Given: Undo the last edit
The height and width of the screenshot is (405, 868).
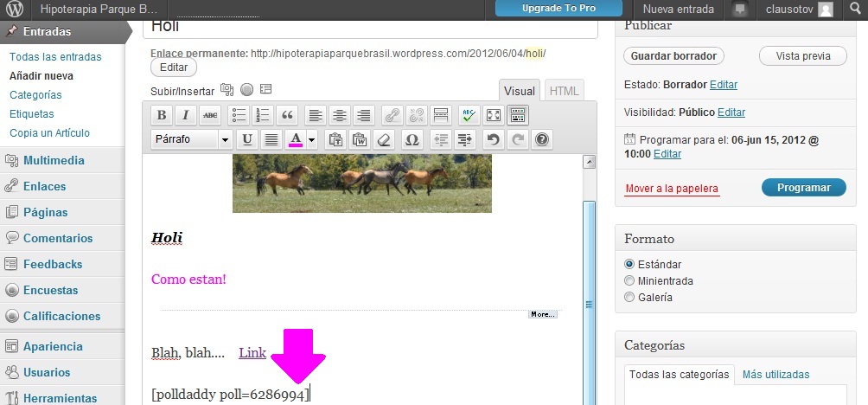Looking at the screenshot, I should click(493, 139).
